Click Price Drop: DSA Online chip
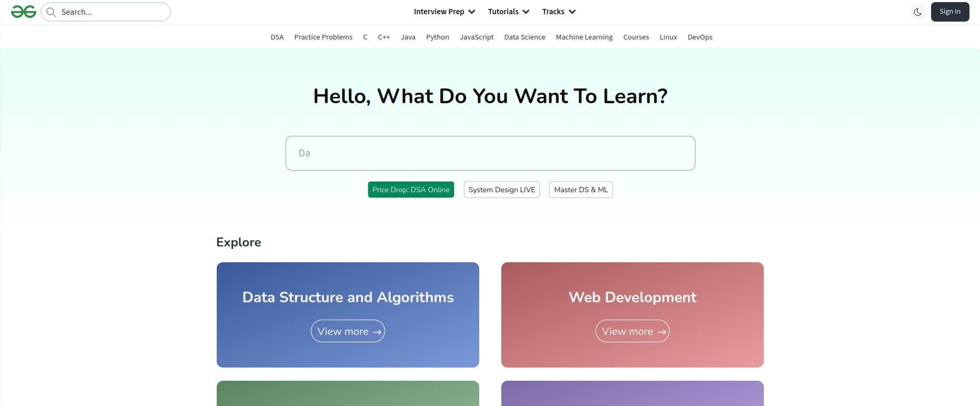 (411, 190)
